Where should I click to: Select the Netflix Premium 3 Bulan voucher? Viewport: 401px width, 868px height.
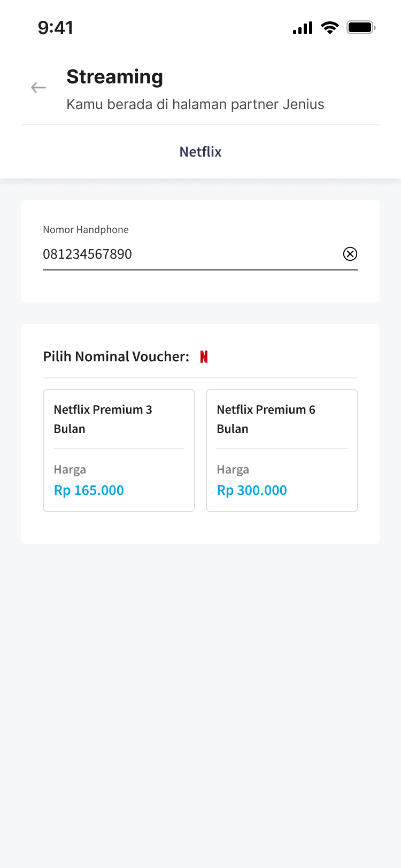tap(119, 419)
